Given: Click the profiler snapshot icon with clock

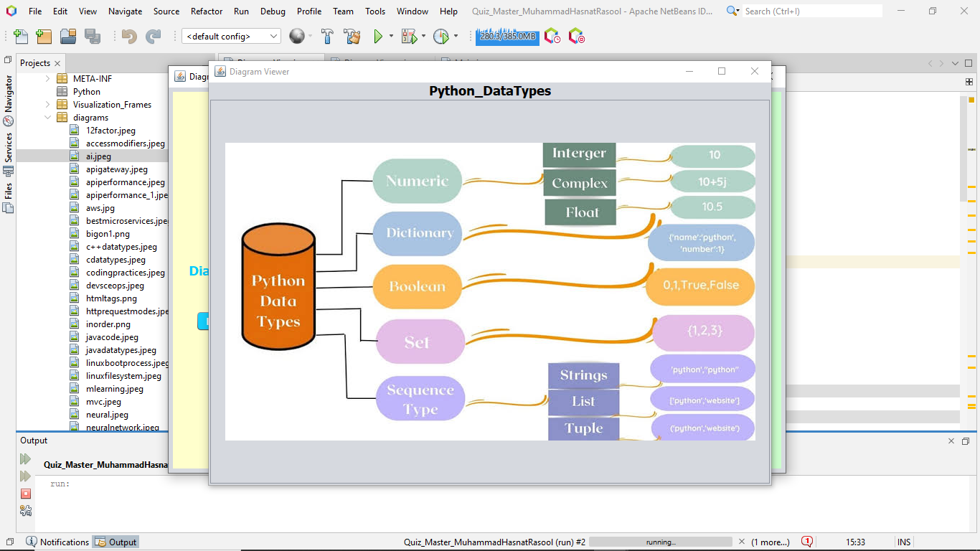Looking at the screenshot, I should [x=552, y=36].
